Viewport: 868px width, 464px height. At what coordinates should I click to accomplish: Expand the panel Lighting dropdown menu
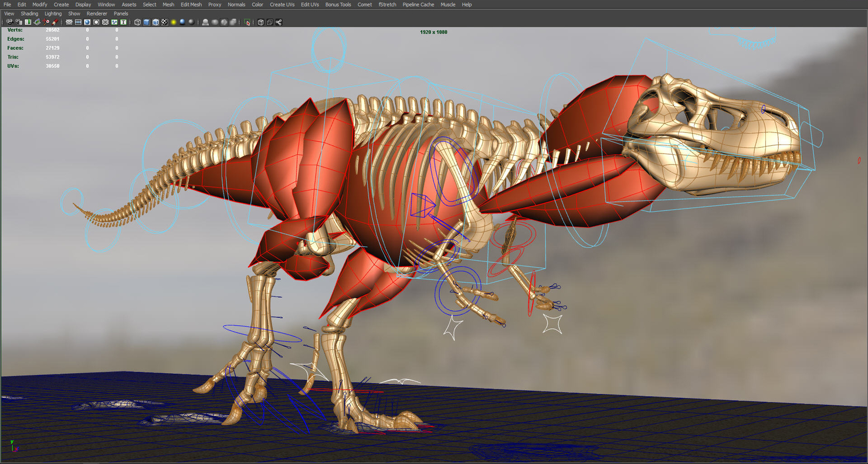(53, 13)
